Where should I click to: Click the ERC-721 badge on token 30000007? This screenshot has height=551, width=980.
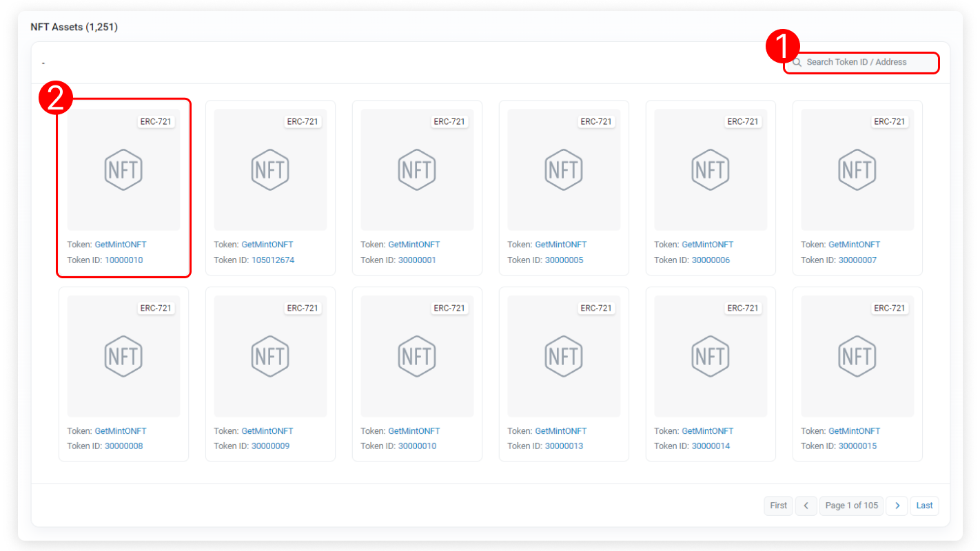(x=889, y=122)
